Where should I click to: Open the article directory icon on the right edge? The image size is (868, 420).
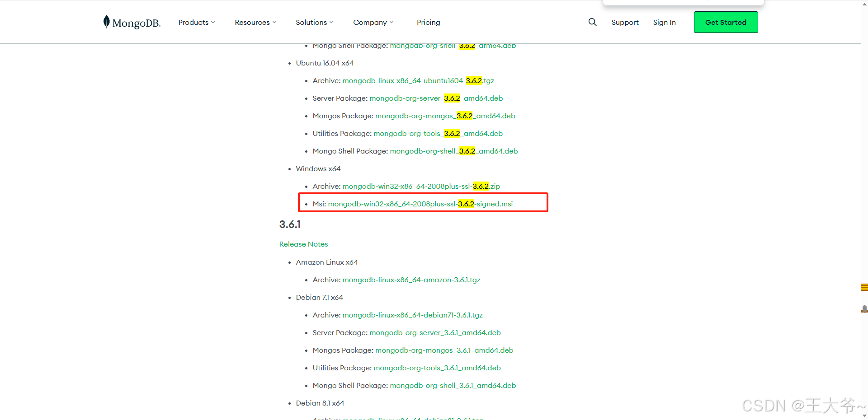864,287
